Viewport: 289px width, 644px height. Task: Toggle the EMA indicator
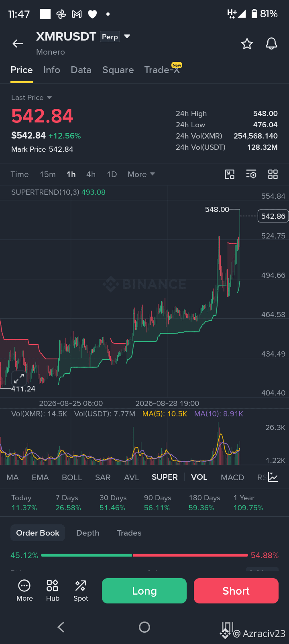40,477
